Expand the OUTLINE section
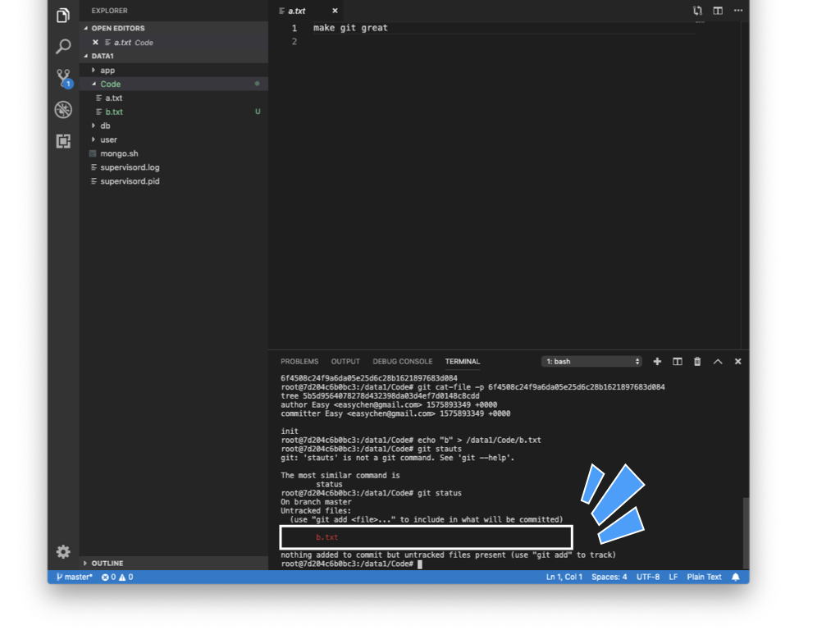Viewport: 840px width, 630px height. [x=107, y=564]
